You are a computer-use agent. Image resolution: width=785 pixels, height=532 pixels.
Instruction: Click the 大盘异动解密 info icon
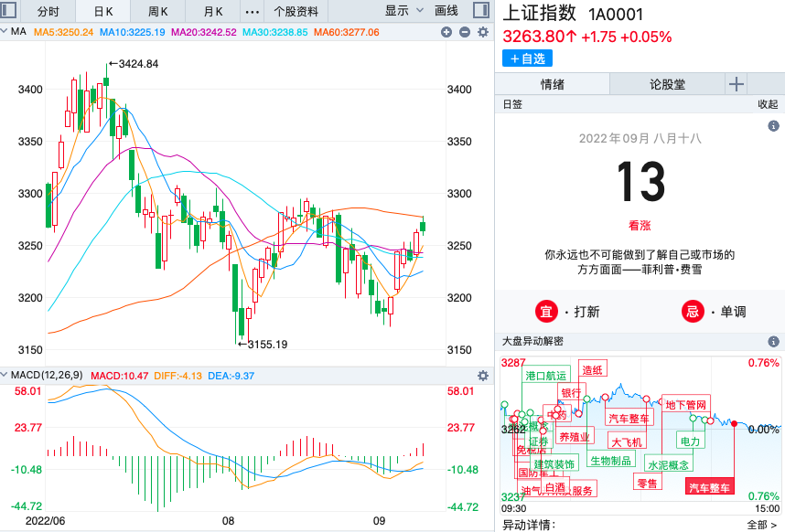pyautogui.click(x=774, y=341)
